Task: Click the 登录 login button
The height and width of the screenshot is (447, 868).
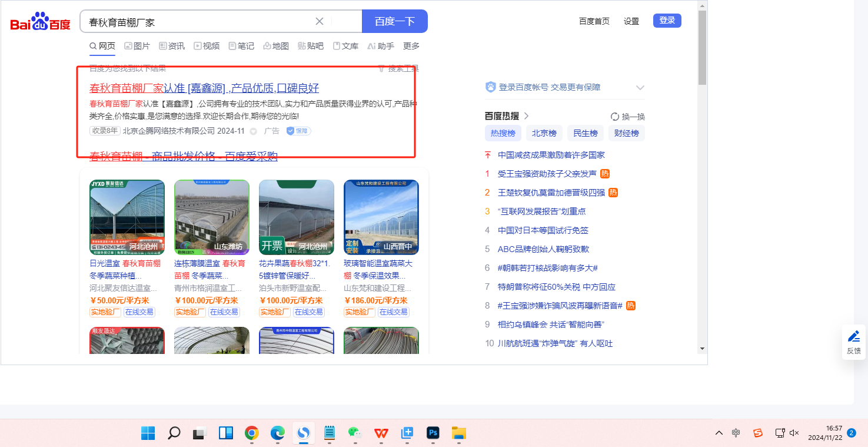Action: coord(667,21)
